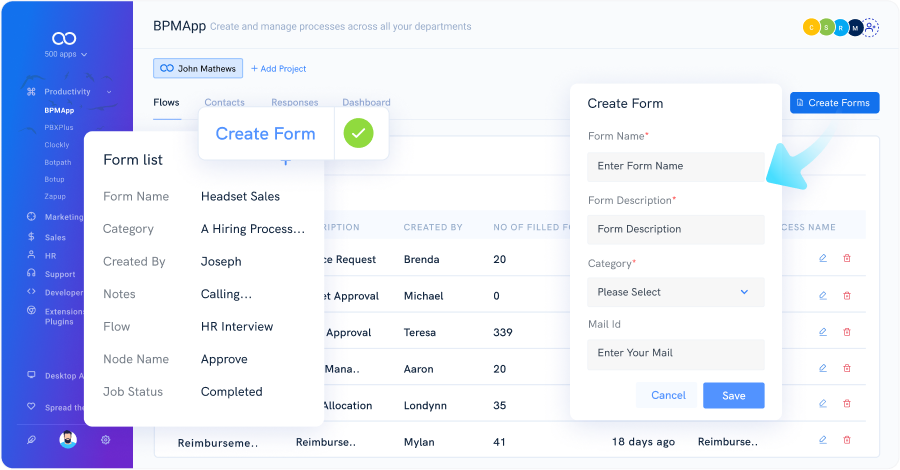Open the Dashboard tab
900x470 pixels.
366,102
